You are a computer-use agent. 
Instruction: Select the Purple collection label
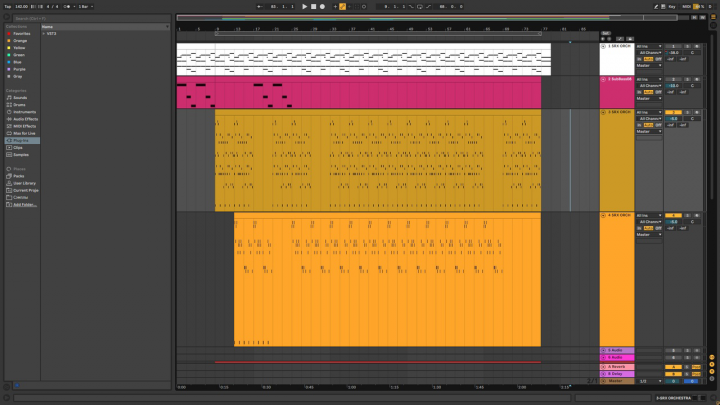coord(19,69)
